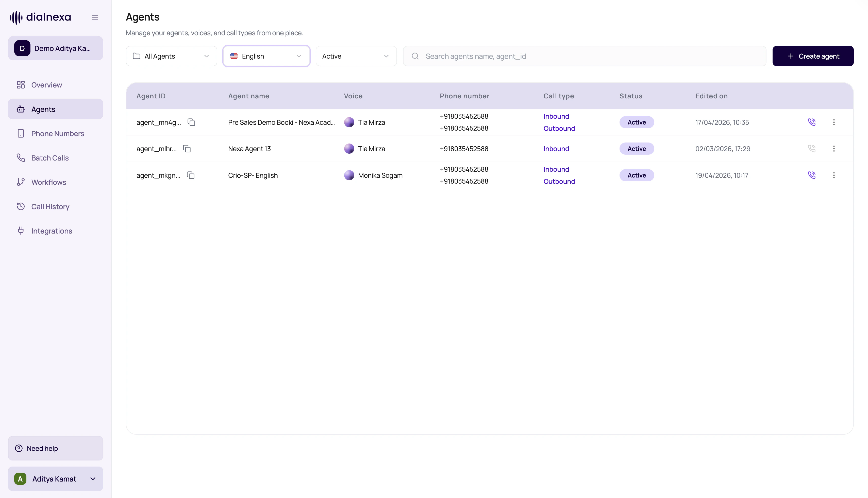Image resolution: width=868 pixels, height=498 pixels.
Task: Open agent Nexa Agent 13
Action: 249,149
